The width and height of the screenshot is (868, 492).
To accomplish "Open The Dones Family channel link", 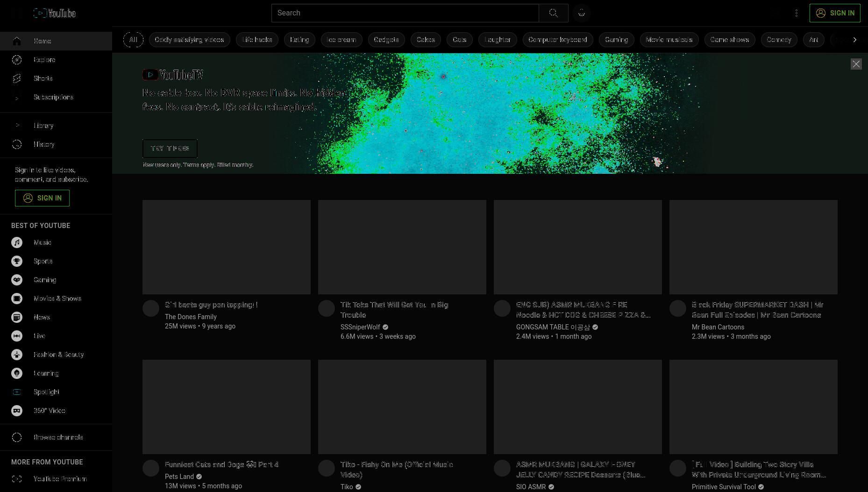I will pos(191,317).
